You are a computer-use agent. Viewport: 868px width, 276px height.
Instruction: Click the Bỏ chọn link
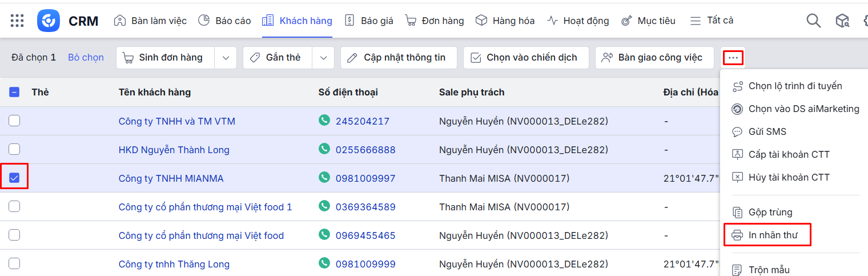click(86, 58)
